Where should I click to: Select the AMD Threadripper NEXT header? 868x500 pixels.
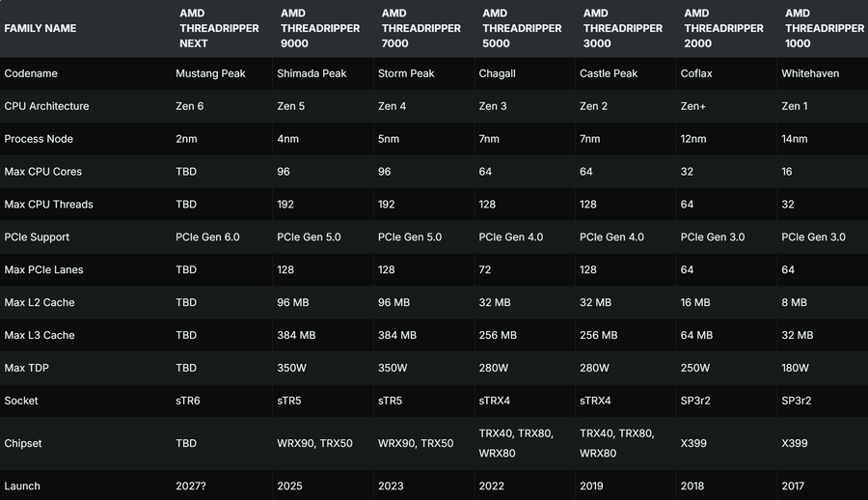click(219, 28)
